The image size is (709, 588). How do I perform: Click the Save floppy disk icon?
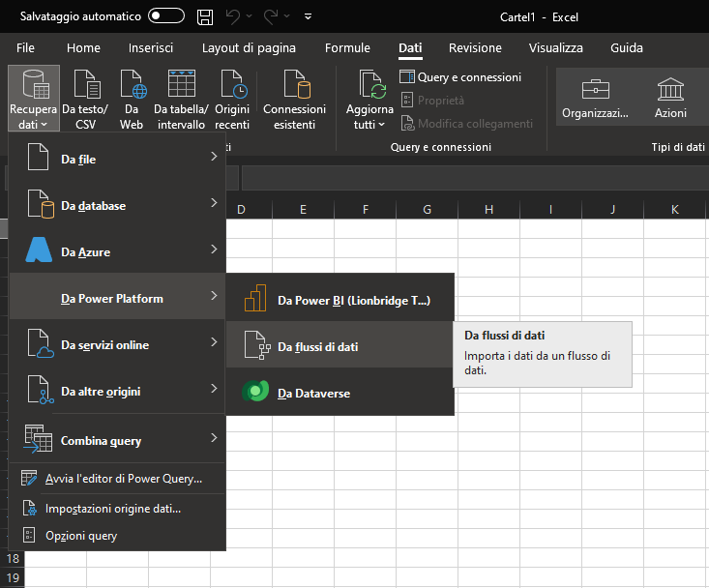pyautogui.click(x=205, y=16)
